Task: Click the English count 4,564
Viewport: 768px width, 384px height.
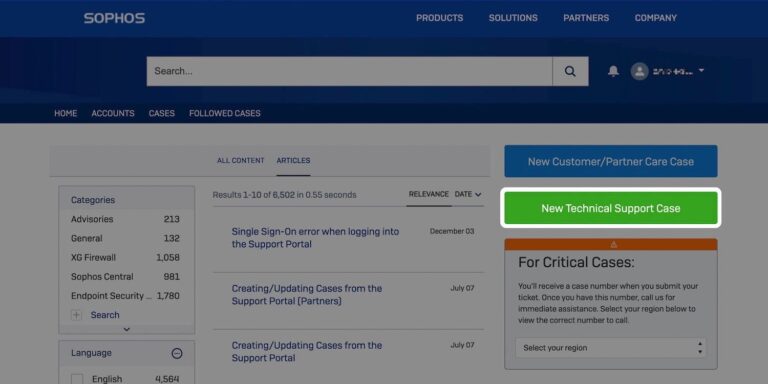Action: [167, 379]
